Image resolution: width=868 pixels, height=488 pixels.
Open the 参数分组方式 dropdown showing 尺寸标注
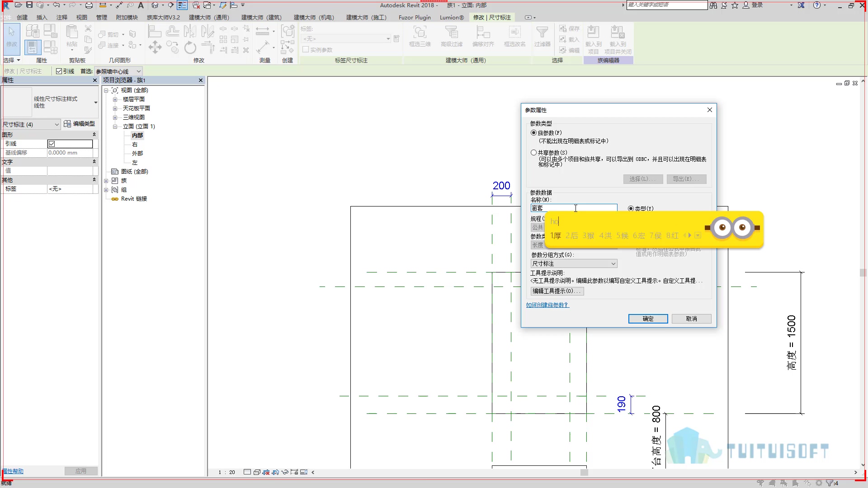tap(574, 263)
